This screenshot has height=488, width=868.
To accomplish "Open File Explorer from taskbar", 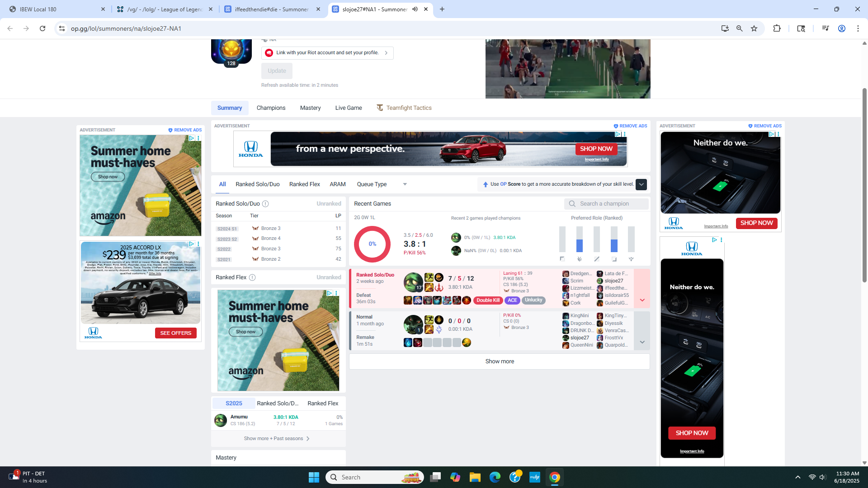I will (x=475, y=477).
